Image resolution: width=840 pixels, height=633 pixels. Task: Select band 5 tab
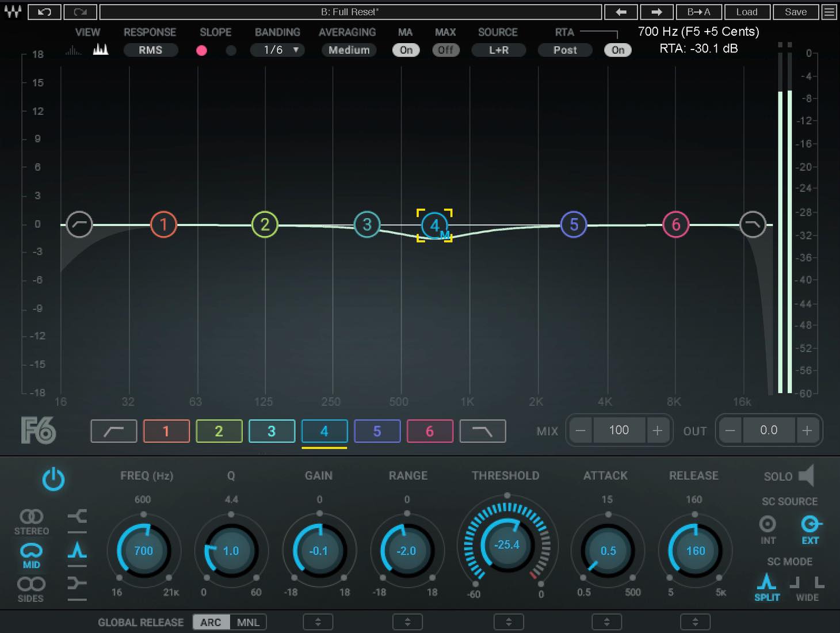coord(377,431)
